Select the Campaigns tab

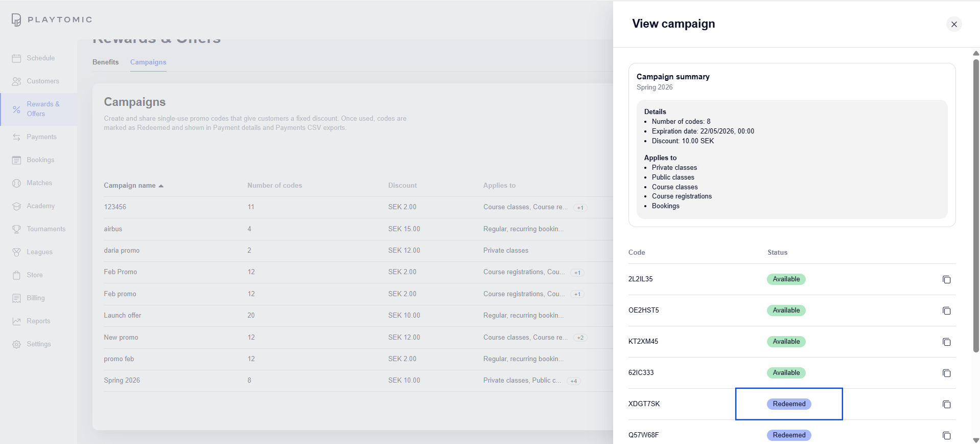[148, 62]
